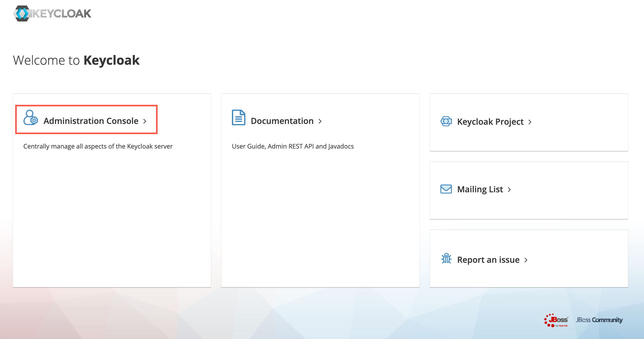Click the chevron beside Documentation
The height and width of the screenshot is (339, 644).
[320, 121]
